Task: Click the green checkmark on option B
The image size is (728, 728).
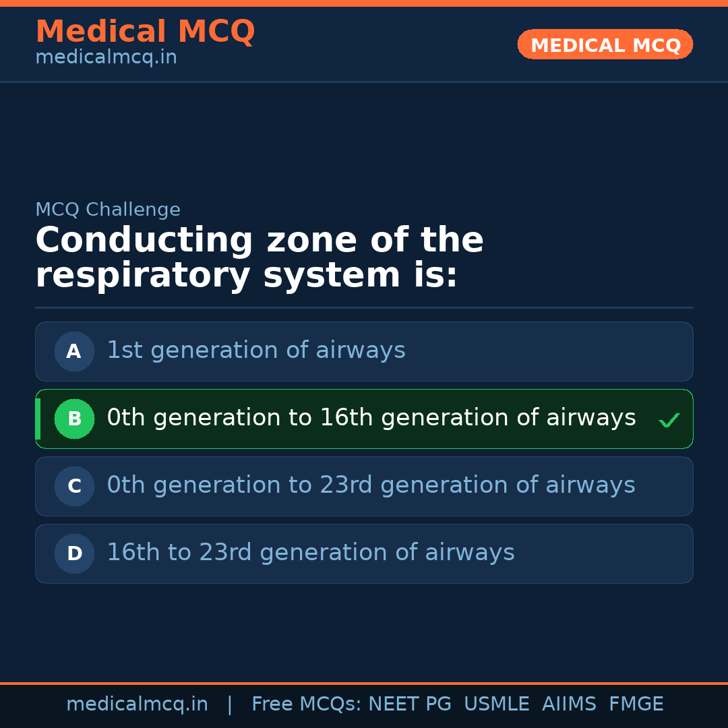Action: pos(669,421)
